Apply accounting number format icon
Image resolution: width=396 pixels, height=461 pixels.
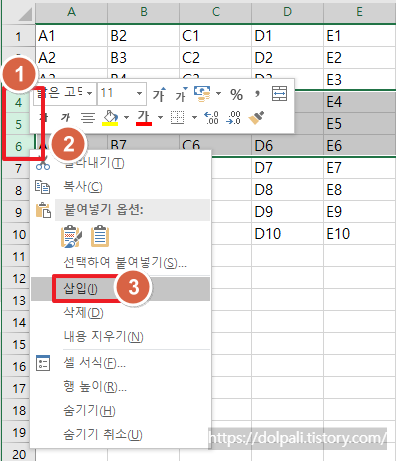coord(202,94)
